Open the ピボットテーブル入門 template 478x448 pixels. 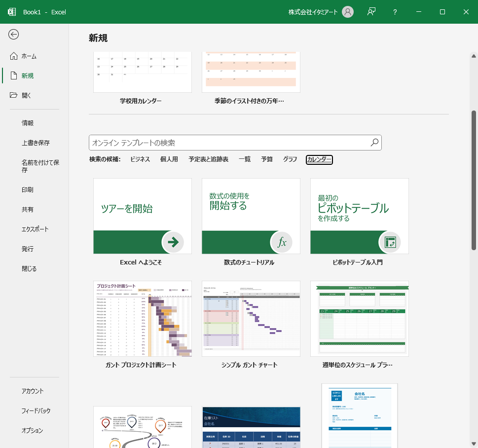click(x=360, y=216)
